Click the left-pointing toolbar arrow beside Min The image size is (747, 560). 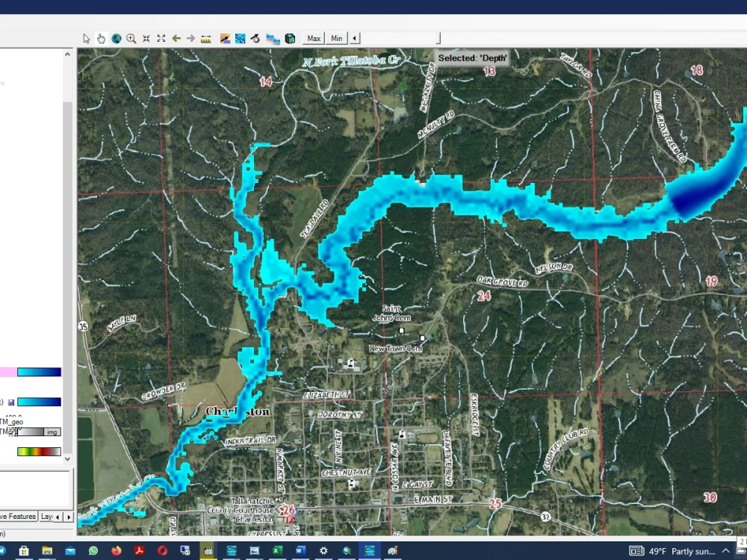pyautogui.click(x=354, y=38)
